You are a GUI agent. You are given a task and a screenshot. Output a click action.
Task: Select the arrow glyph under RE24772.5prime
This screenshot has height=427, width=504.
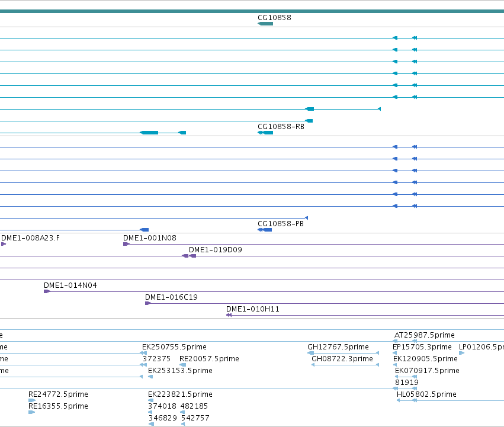click(x=32, y=400)
